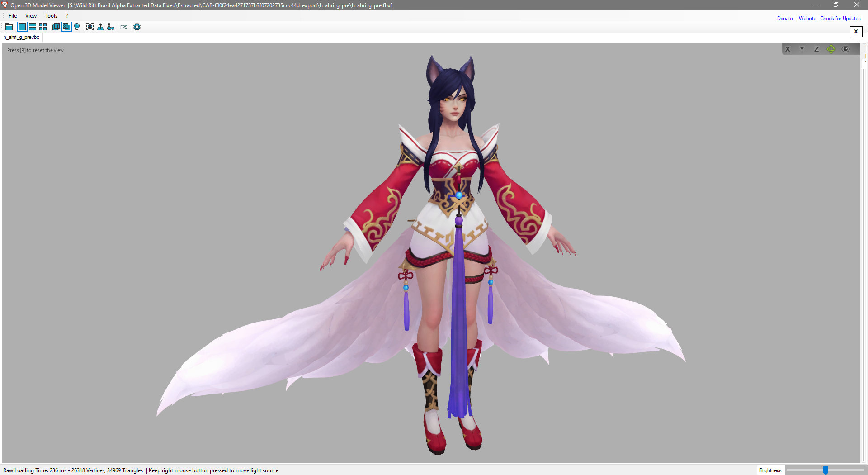Click the vertices and triangles count text
The image size is (868, 475).
coord(107,470)
